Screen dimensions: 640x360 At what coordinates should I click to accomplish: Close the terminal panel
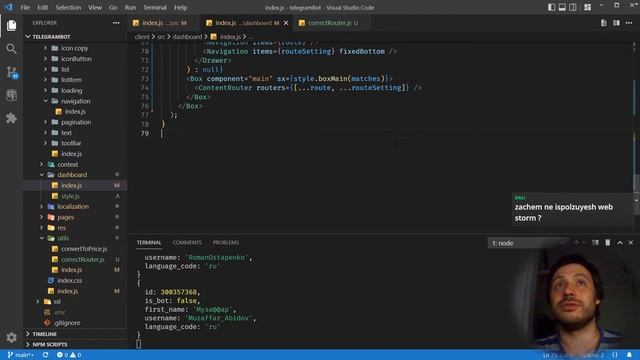click(x=631, y=243)
